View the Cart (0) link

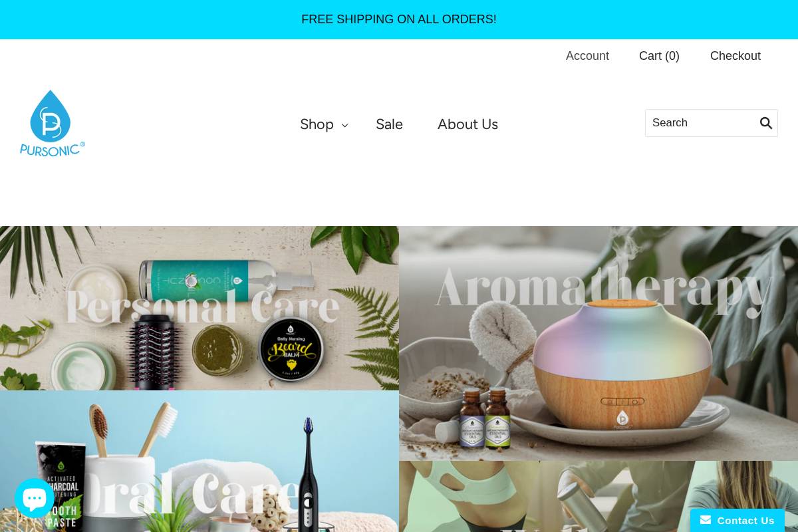[659, 56]
